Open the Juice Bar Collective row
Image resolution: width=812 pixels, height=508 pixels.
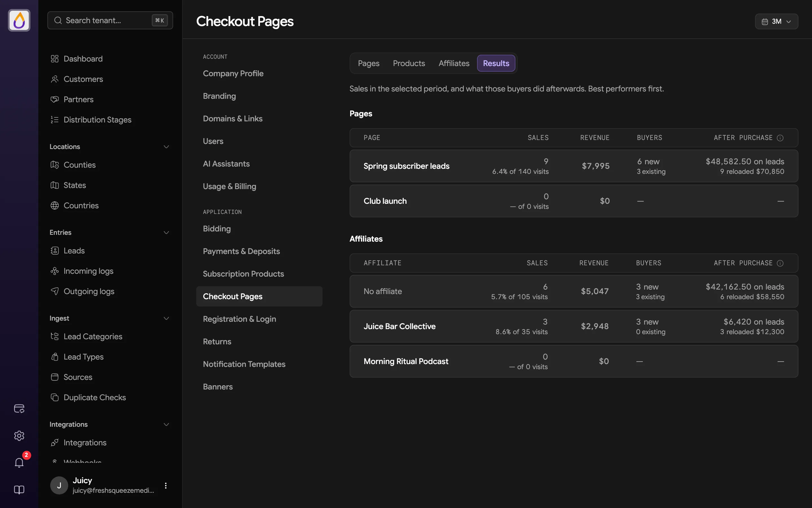(574, 326)
